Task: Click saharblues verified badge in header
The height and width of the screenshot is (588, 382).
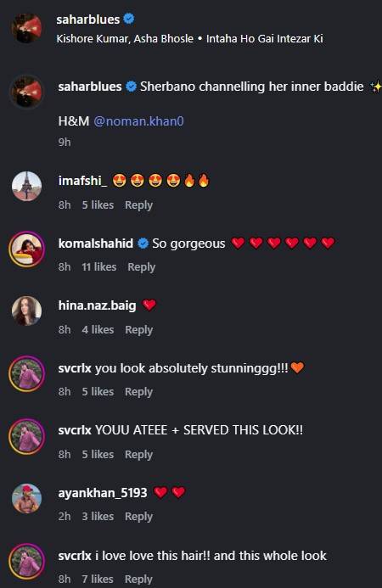Action: 129,19
